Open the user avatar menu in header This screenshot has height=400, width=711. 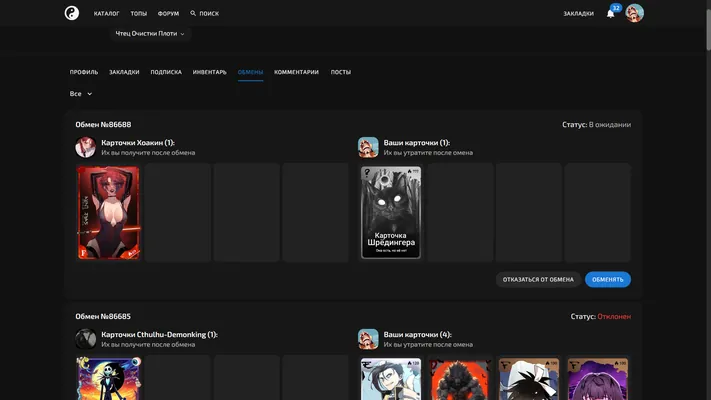pyautogui.click(x=634, y=13)
